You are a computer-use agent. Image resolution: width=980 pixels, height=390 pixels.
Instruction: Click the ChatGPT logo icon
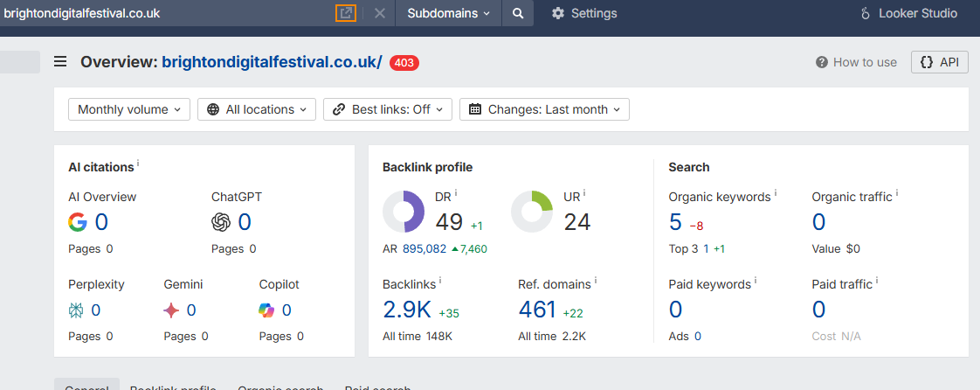[221, 222]
